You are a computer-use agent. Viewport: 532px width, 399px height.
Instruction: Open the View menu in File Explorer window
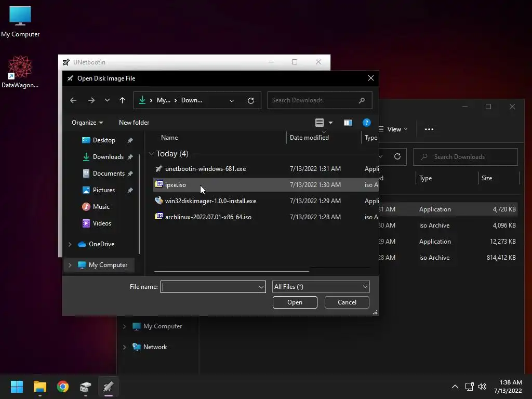[x=394, y=129]
